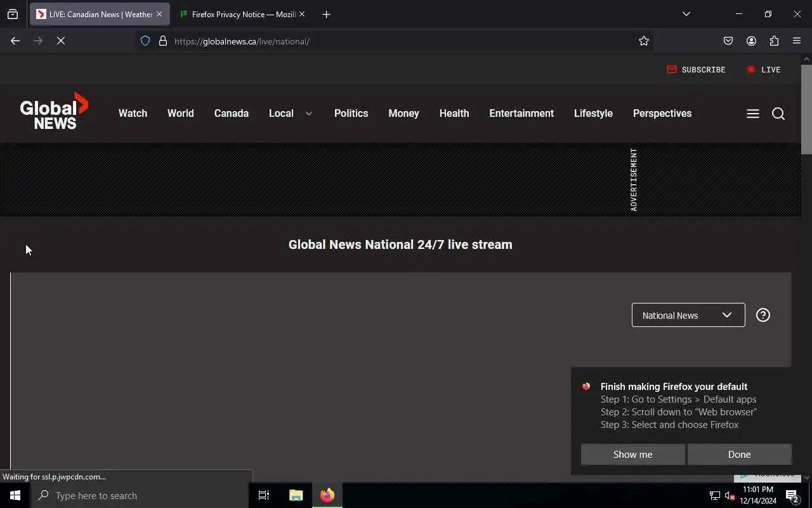Stop page loading with the X button

pyautogui.click(x=61, y=41)
